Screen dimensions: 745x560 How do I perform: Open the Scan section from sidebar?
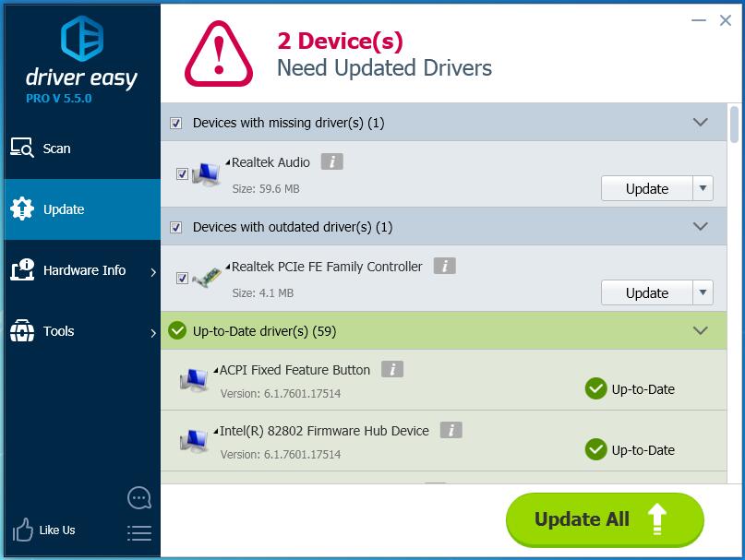tap(43, 149)
